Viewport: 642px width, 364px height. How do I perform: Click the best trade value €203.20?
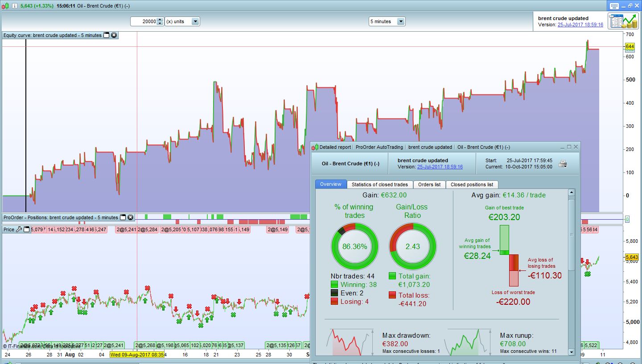pyautogui.click(x=504, y=217)
